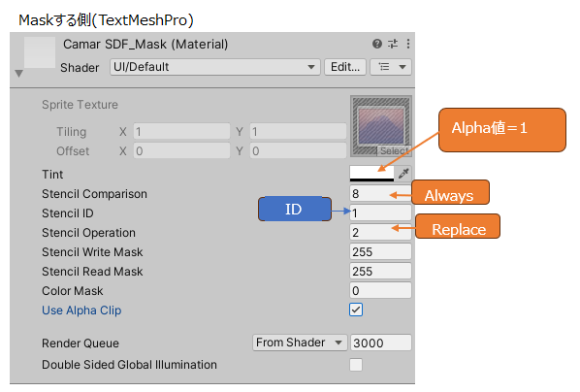Select the Sprite Texture slot

pos(381,126)
